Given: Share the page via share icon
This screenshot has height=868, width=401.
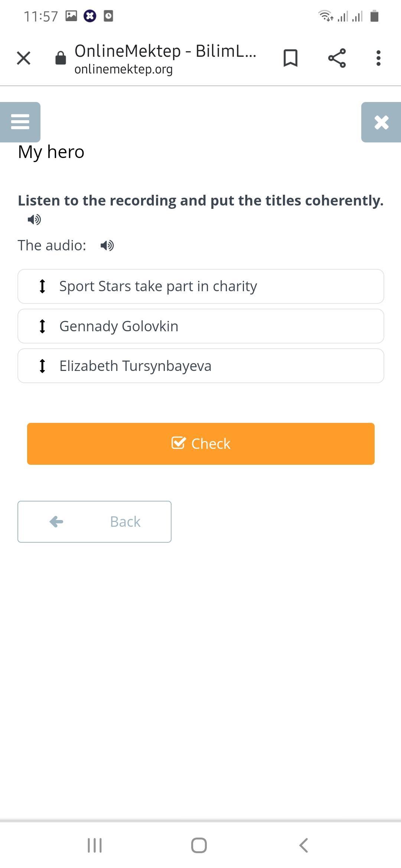Looking at the screenshot, I should (337, 58).
